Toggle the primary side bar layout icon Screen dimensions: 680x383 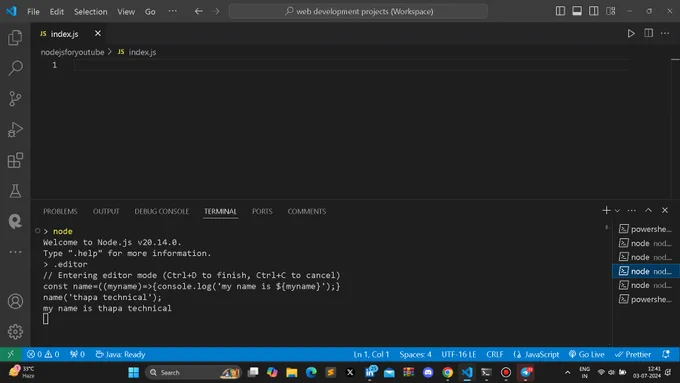click(560, 11)
